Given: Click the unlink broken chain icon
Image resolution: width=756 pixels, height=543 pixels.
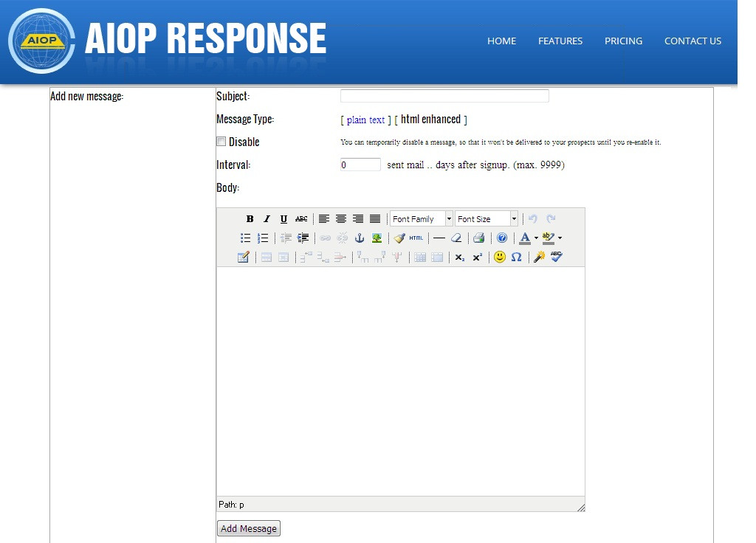Looking at the screenshot, I should [x=343, y=238].
